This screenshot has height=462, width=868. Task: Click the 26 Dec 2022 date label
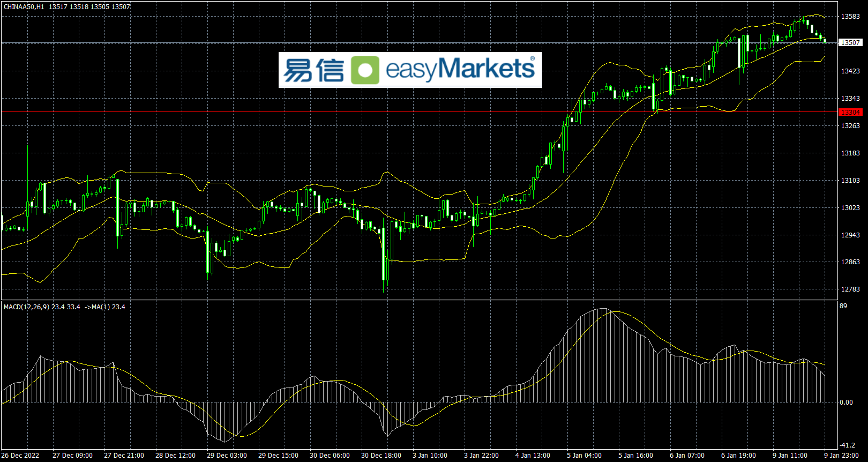point(20,456)
